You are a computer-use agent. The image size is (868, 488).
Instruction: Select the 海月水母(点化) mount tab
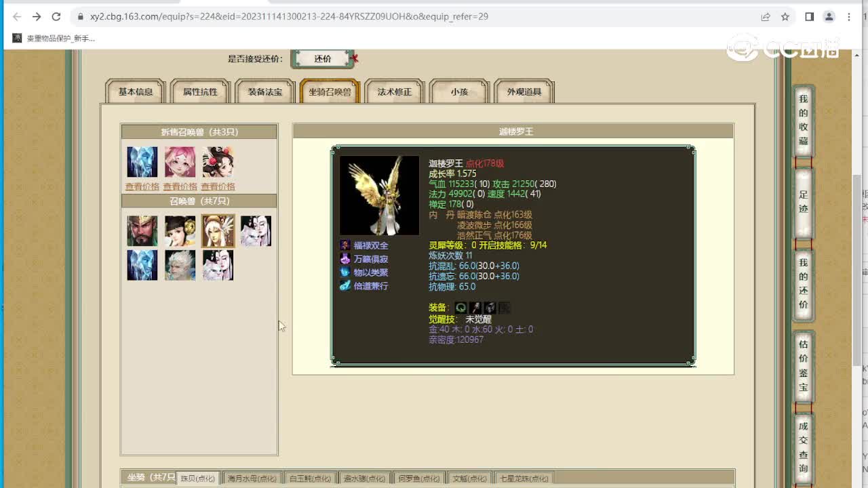[252, 478]
